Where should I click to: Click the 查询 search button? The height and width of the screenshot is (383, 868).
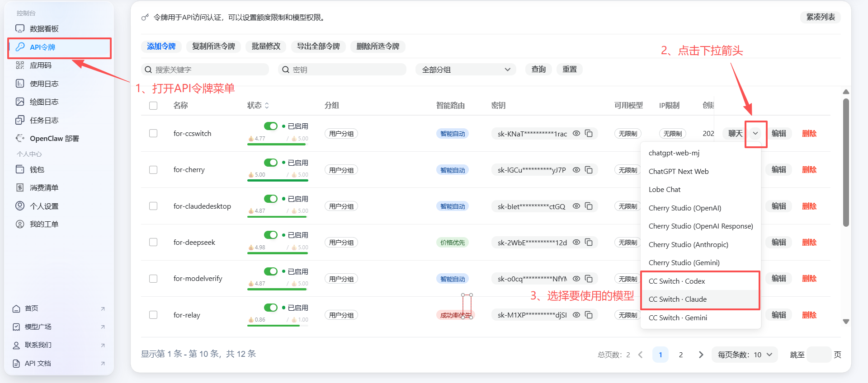[x=538, y=69]
